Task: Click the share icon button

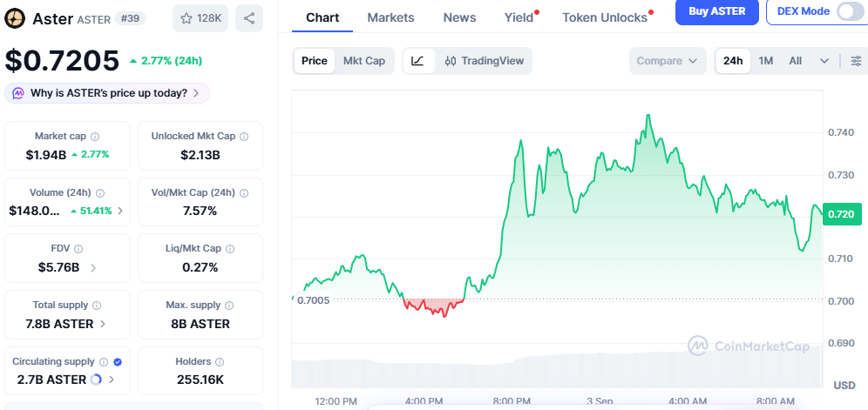Action: point(249,18)
